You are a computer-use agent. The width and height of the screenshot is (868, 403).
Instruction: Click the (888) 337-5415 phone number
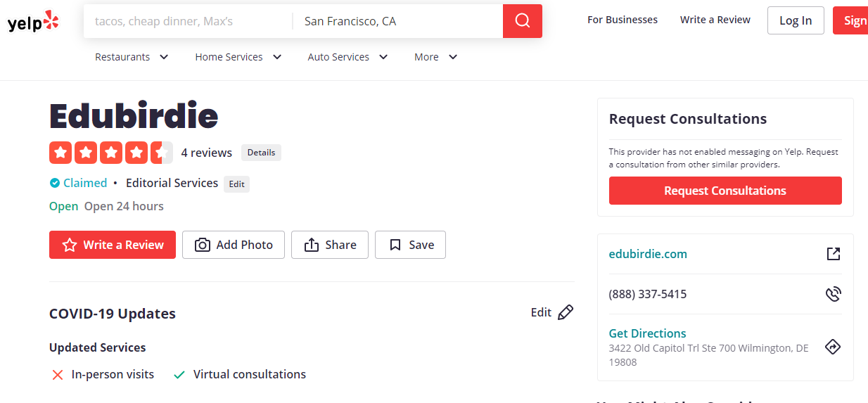tap(648, 294)
